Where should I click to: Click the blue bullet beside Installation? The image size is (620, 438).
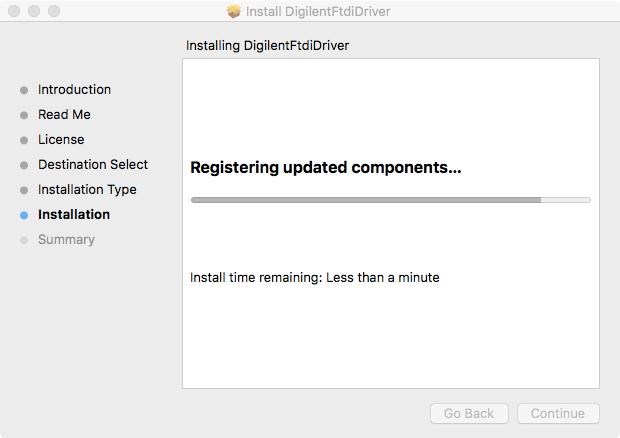(x=24, y=215)
